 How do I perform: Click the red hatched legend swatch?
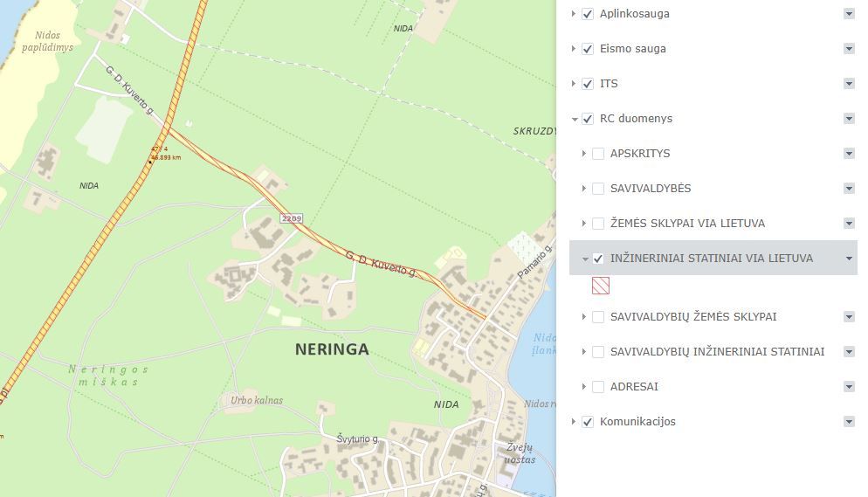601,286
